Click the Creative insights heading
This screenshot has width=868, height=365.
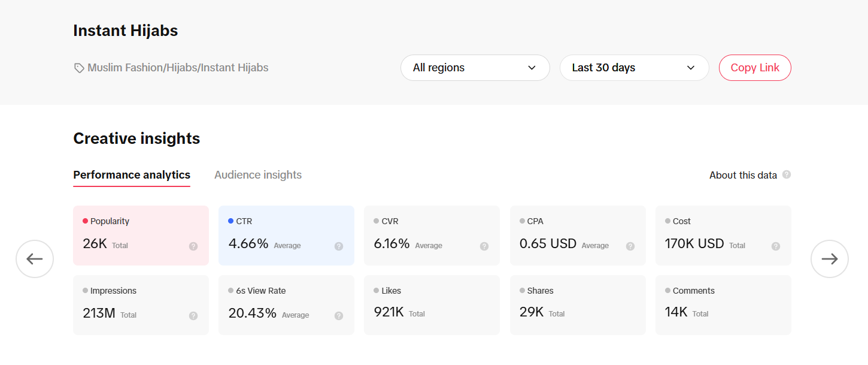click(x=136, y=138)
